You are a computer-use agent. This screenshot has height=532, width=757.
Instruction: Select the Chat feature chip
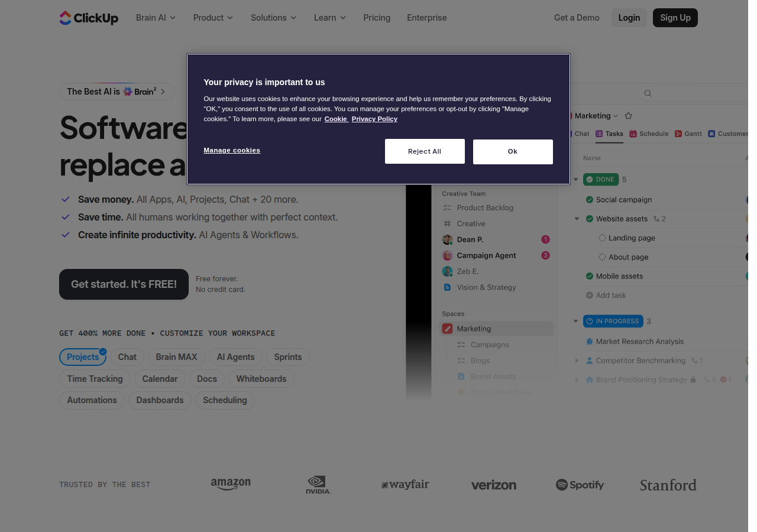pos(127,357)
